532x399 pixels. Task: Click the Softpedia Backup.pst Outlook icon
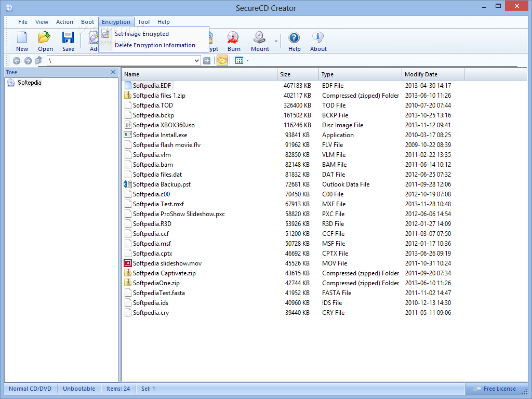128,184
